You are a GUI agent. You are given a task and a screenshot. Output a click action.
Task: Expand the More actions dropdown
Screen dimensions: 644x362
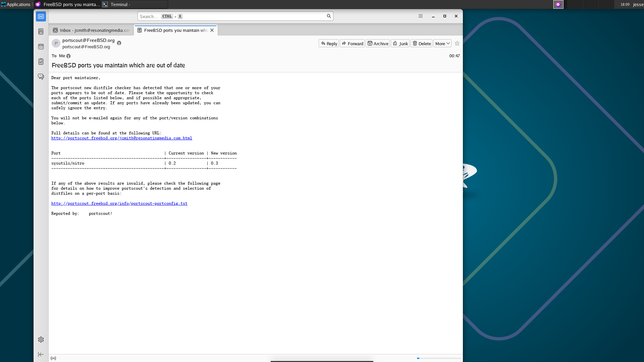click(x=442, y=44)
